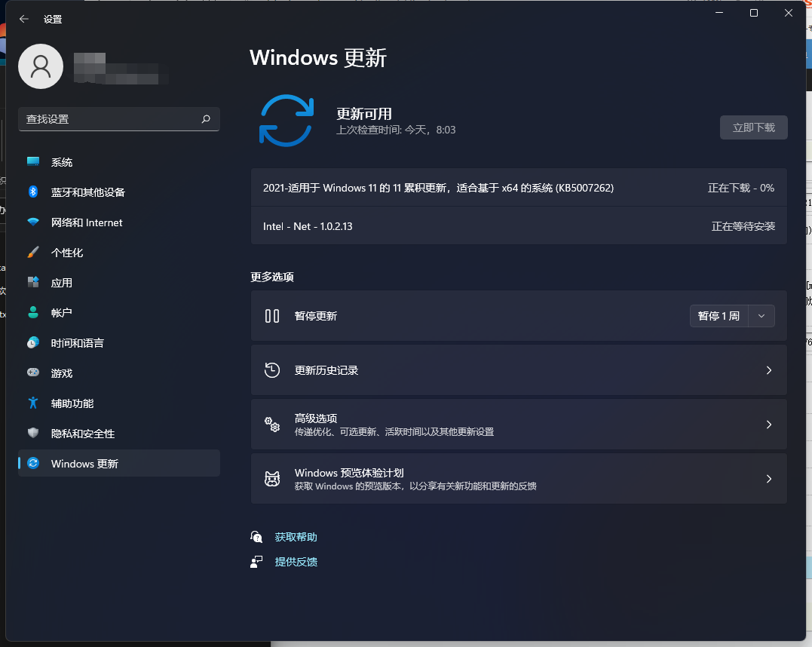The width and height of the screenshot is (812, 647).
Task: Click the 获取 Windows 的预览版本 description
Action: [415, 486]
